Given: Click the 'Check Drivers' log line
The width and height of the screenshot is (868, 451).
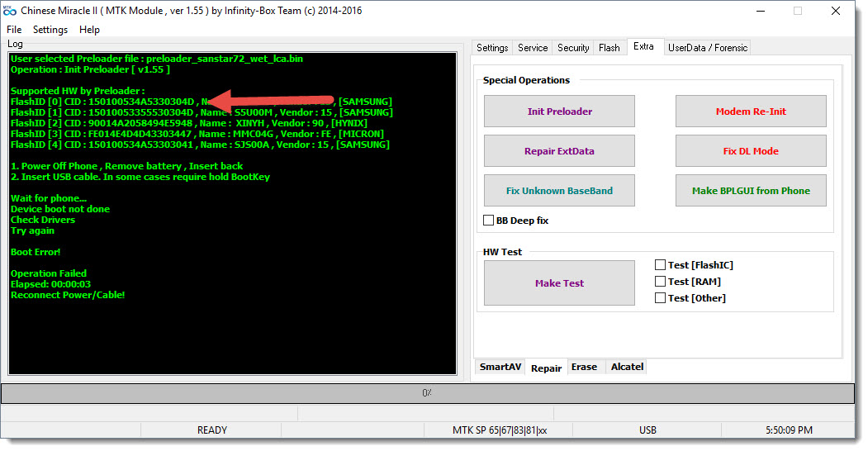Looking at the screenshot, I should pyautogui.click(x=43, y=220).
